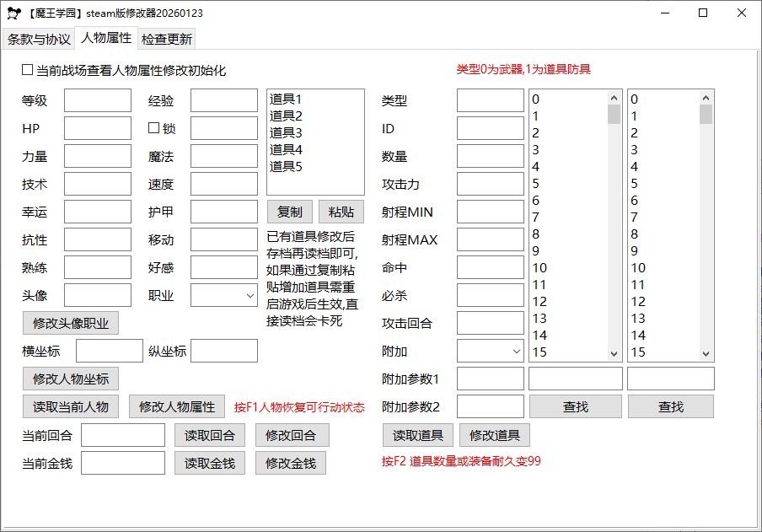Click the 复制 button
The height and width of the screenshot is (532, 762).
290,212
